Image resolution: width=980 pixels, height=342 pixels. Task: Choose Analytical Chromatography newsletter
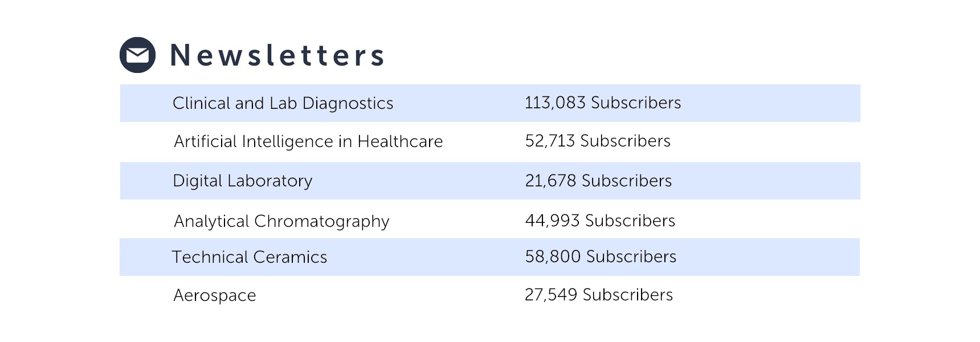tap(281, 221)
